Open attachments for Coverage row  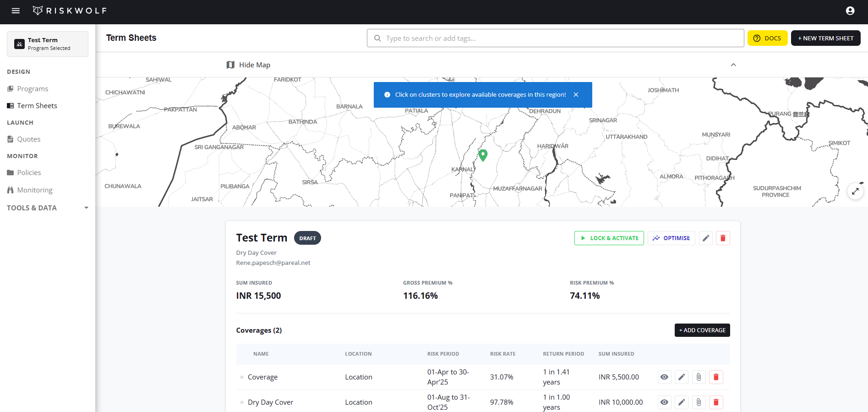pos(699,377)
